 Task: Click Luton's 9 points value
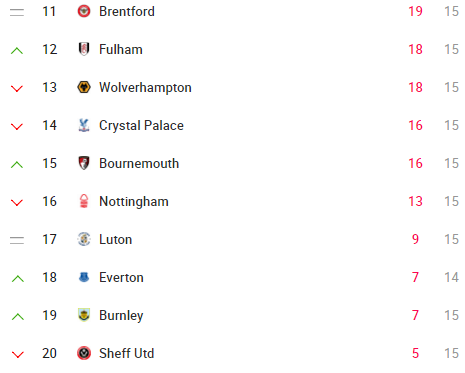415,239
